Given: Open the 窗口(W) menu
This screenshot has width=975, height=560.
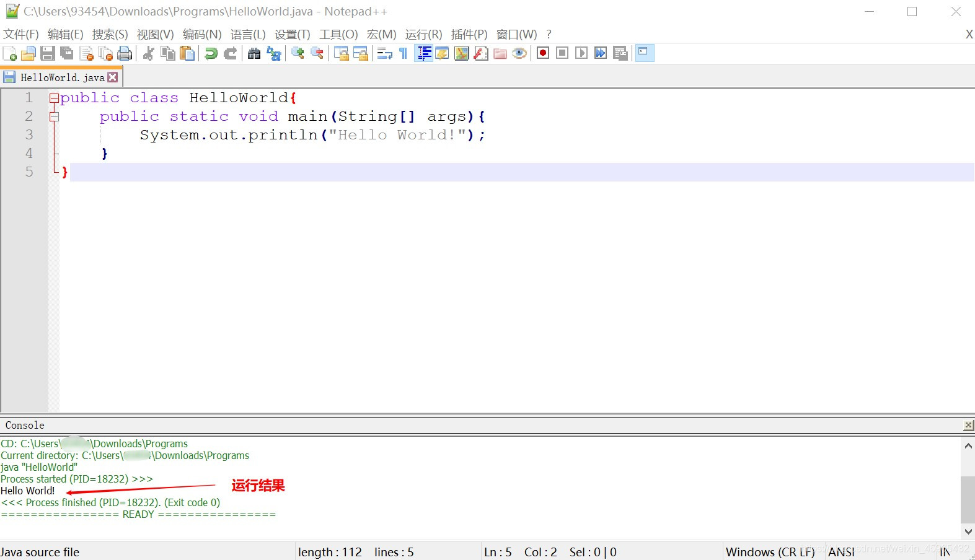Looking at the screenshot, I should (516, 34).
